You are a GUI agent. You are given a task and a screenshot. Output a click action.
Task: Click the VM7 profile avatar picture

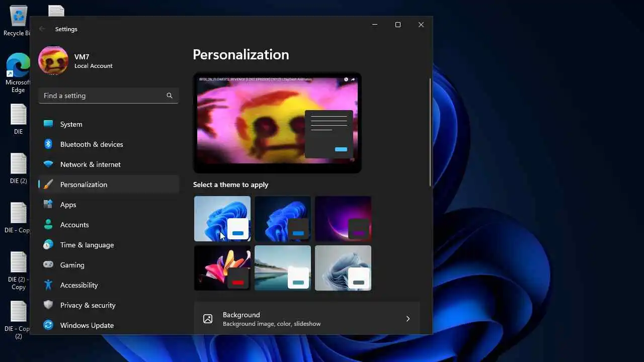click(53, 60)
